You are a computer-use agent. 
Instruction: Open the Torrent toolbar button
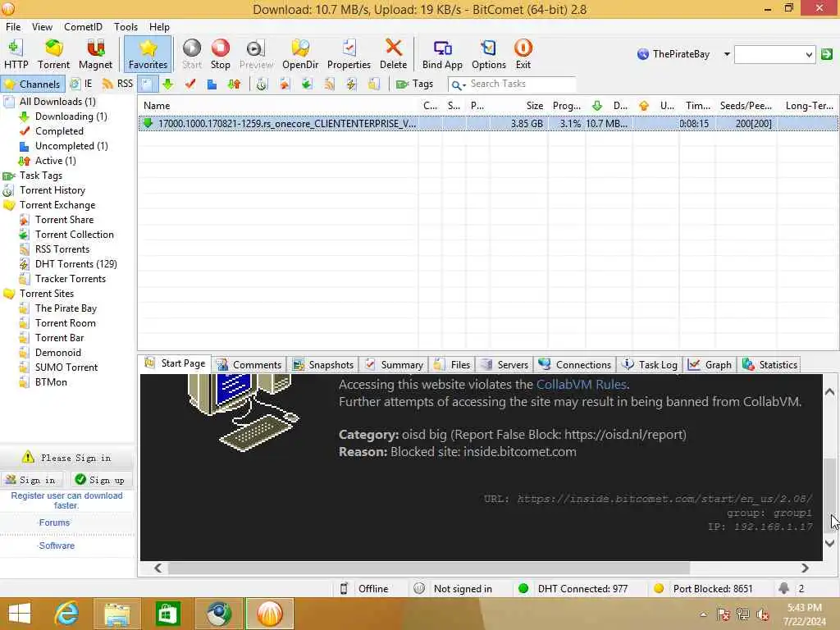(x=53, y=53)
